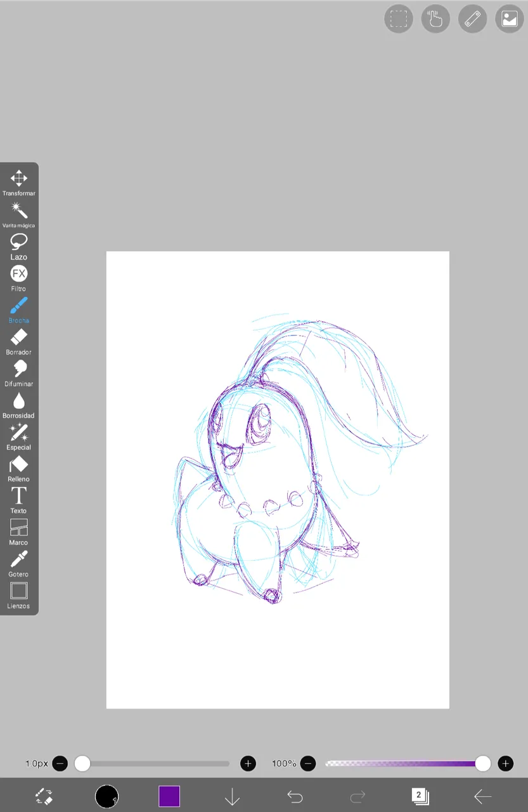The width and height of the screenshot is (528, 812).
Task: Tap the back arrow icon
Action: (x=483, y=796)
